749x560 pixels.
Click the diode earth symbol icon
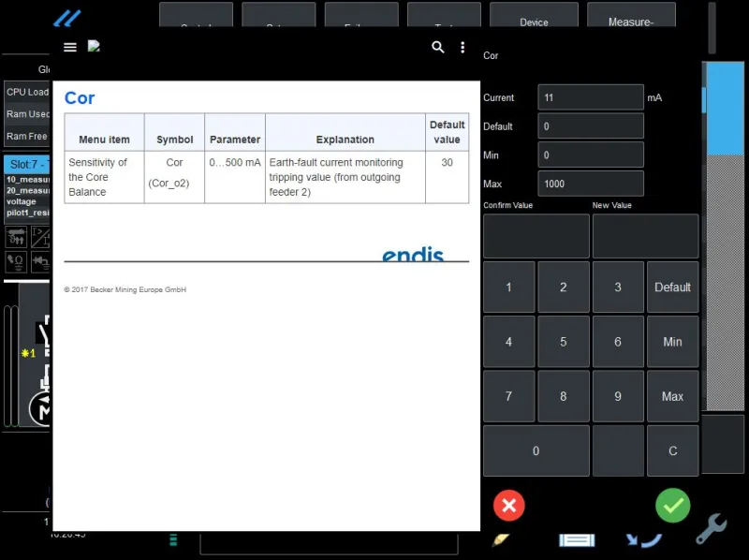(x=40, y=262)
